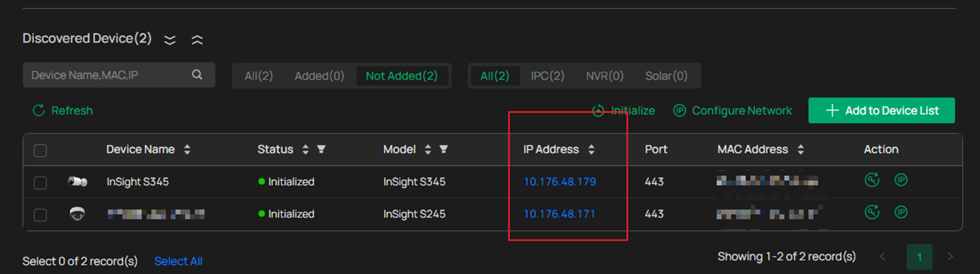This screenshot has width=980, height=274.
Task: Focus the Device Name, MAC, IP search field
Action: tap(119, 75)
